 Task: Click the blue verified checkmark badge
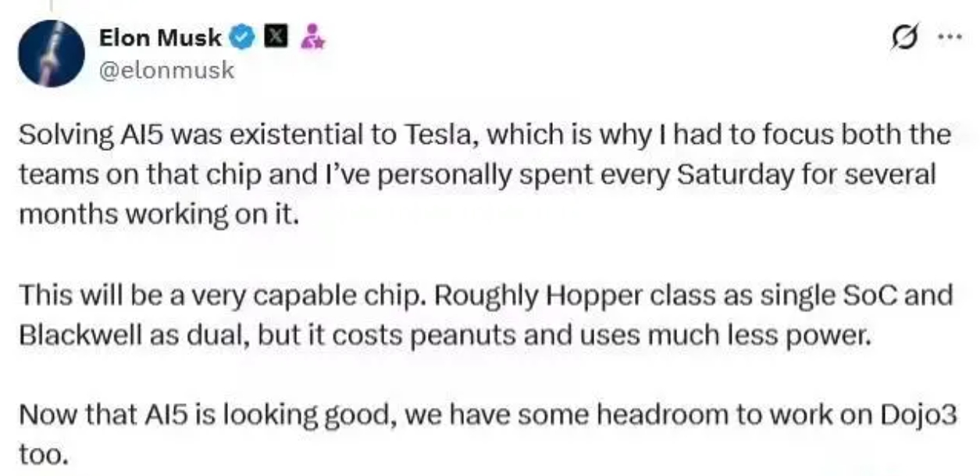coord(244,37)
